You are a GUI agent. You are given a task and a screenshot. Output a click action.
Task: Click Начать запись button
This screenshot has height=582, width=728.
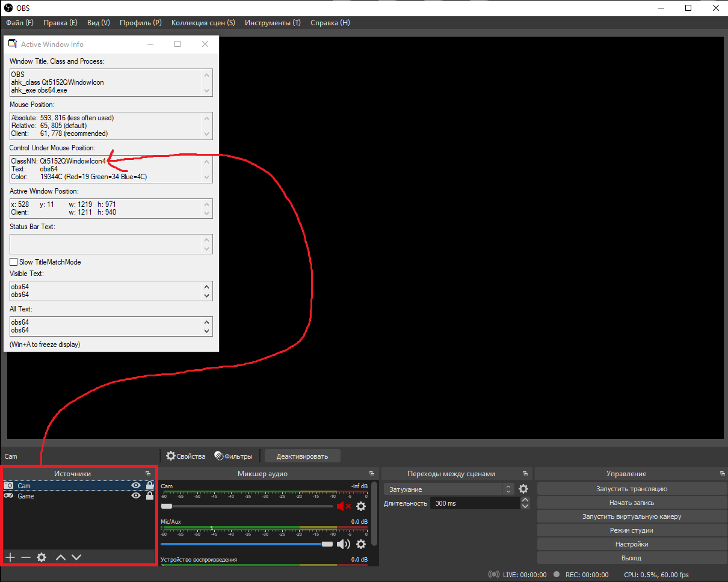click(632, 503)
